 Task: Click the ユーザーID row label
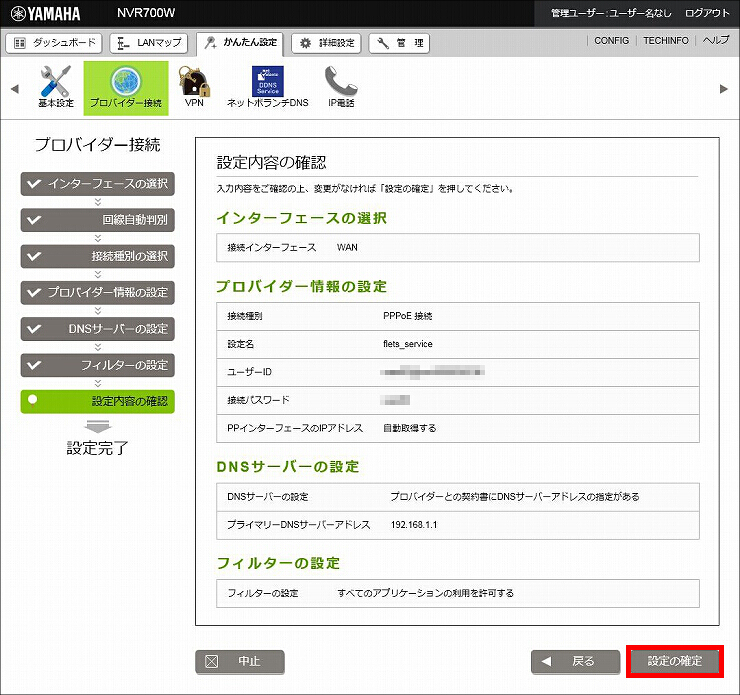[249, 372]
